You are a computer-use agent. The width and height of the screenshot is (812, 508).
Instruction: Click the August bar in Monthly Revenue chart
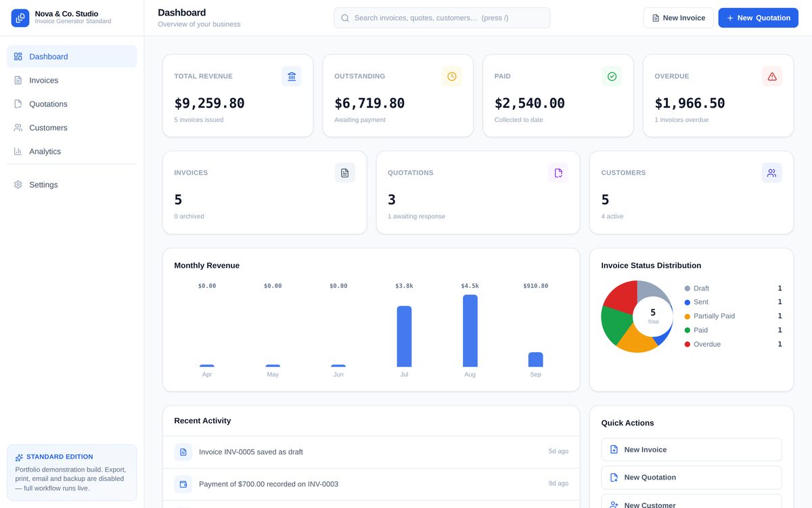[x=470, y=331]
